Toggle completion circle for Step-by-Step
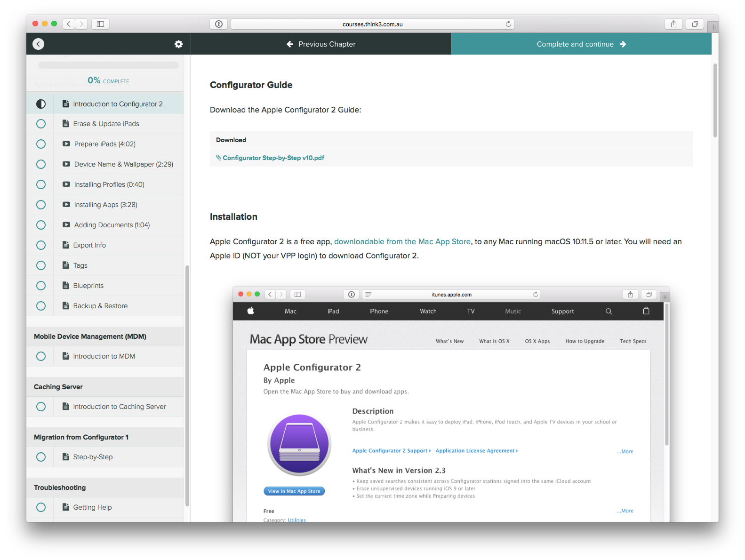Screen dimensions: 745x560 [41, 457]
